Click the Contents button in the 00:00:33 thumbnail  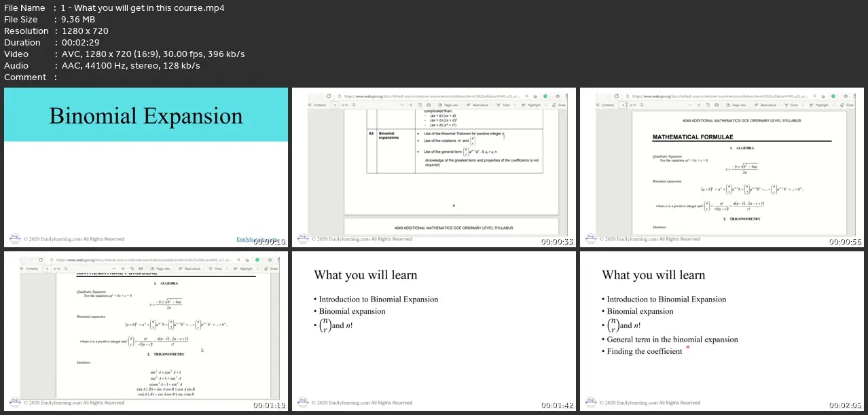[x=317, y=105]
